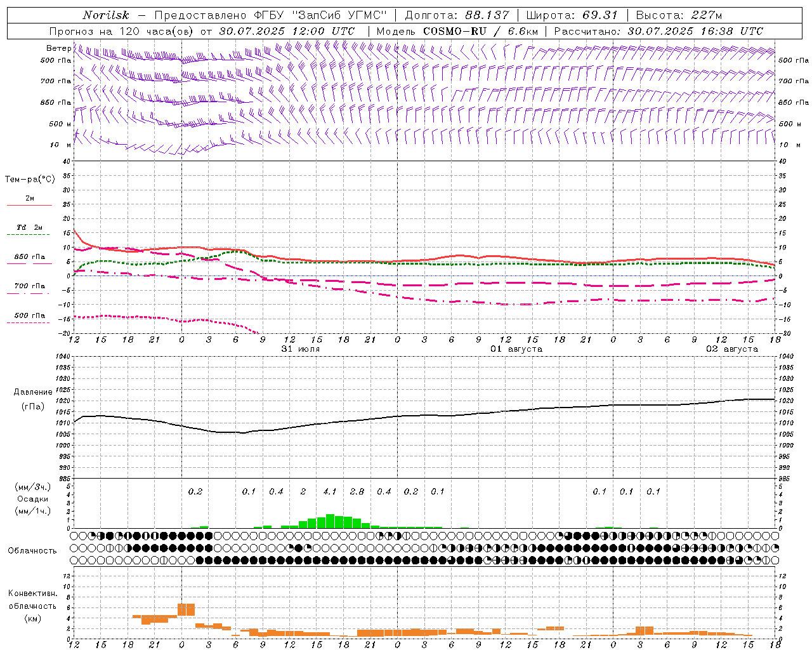Select the (гПа) pressure unit label
This screenshot has width=812, height=650.
pos(33,406)
